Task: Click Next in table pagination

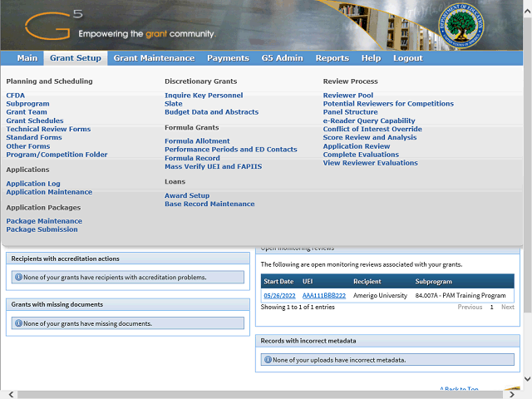Action: [507, 307]
